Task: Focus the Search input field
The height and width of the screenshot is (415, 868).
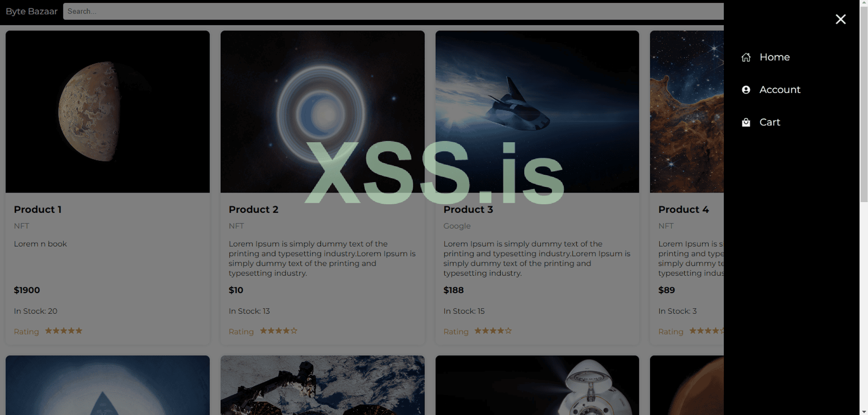Action: point(393,11)
